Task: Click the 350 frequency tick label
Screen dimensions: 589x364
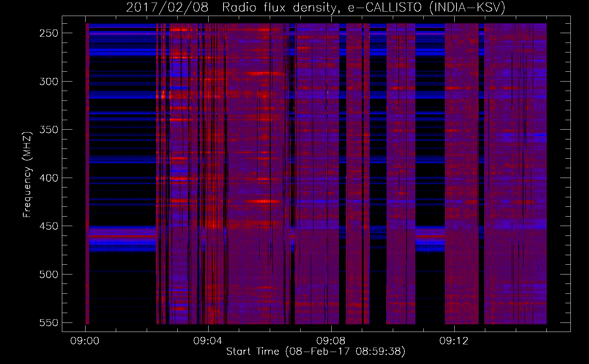Action: 49,130
